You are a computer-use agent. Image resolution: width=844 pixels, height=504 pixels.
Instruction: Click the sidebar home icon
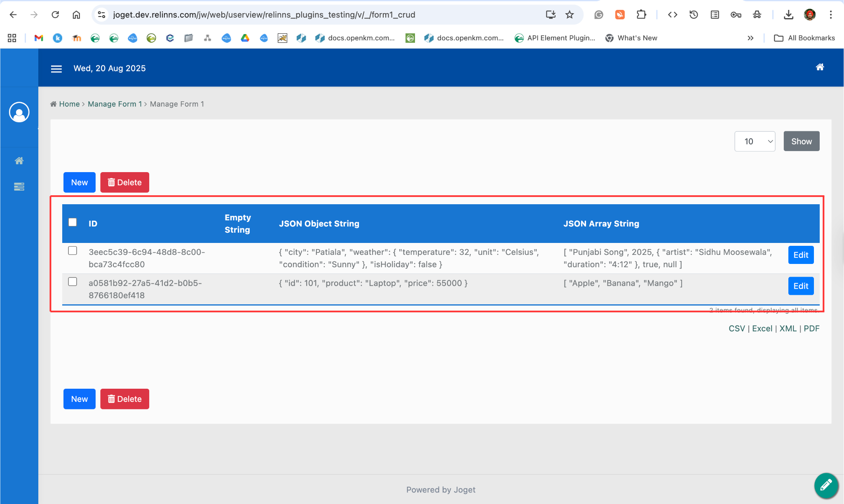[19, 161]
